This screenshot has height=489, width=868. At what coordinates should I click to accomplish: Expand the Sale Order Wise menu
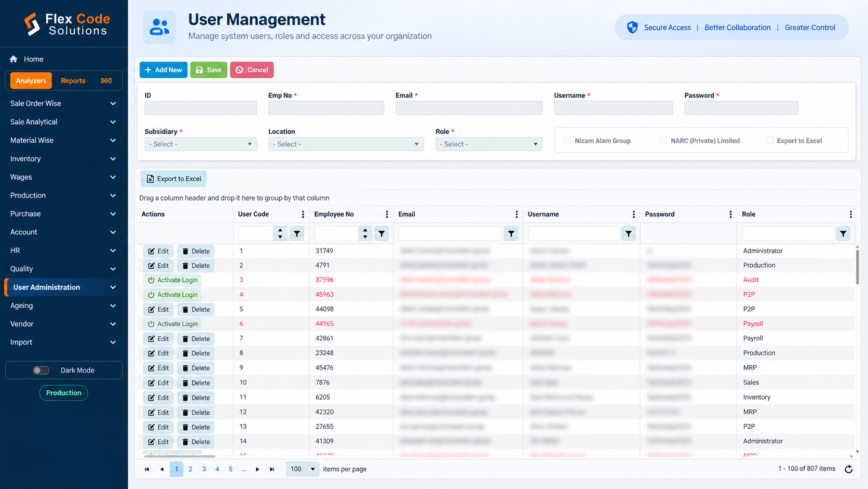(x=63, y=103)
